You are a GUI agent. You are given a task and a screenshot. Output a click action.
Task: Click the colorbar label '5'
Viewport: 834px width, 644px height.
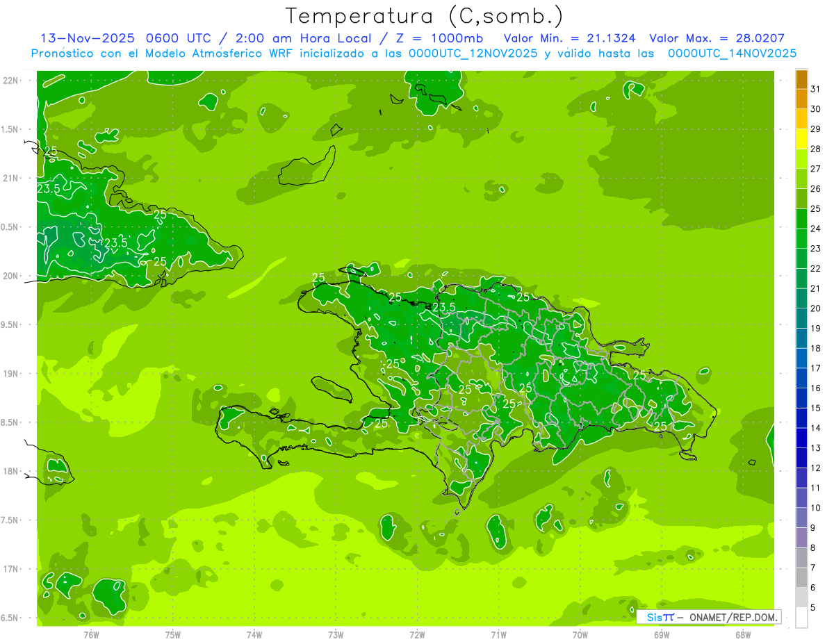point(813,608)
